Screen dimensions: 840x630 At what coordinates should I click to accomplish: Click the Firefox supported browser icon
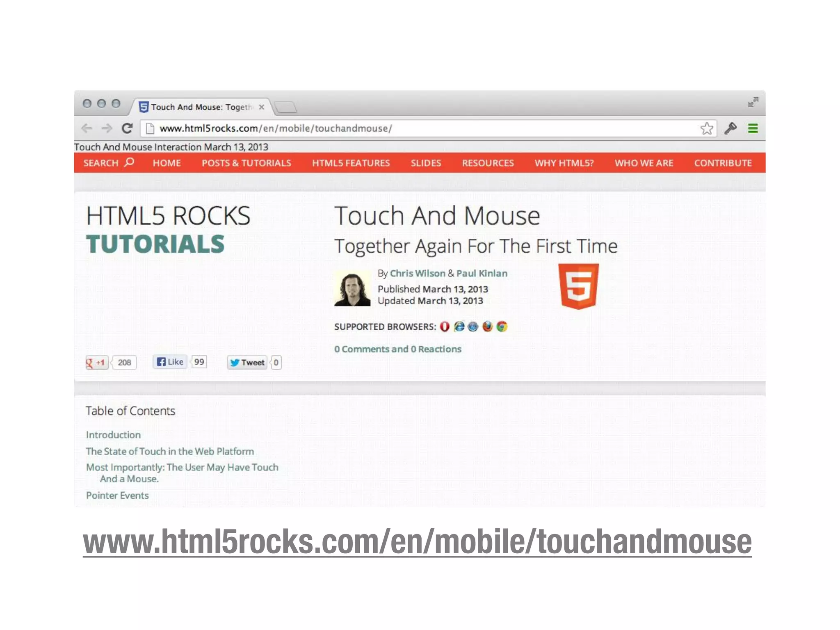click(487, 326)
